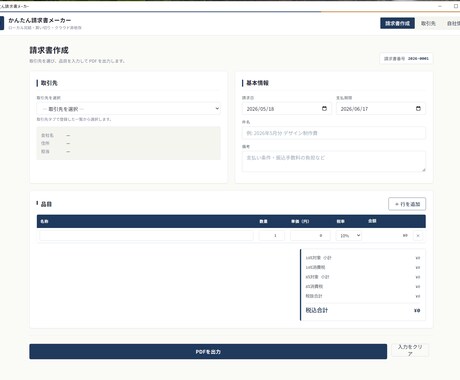460x380 pixels.
Task: Click into the 備考 notes textarea
Action: point(334,162)
